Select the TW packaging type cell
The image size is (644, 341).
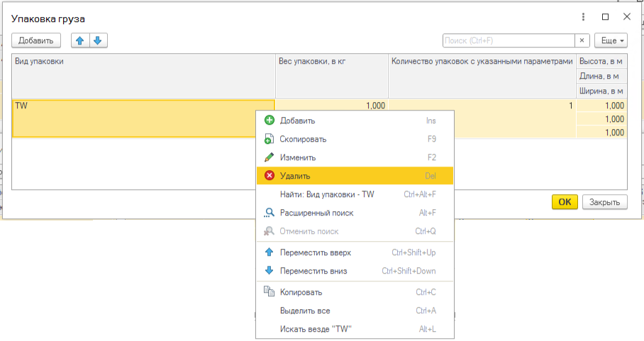coord(144,118)
